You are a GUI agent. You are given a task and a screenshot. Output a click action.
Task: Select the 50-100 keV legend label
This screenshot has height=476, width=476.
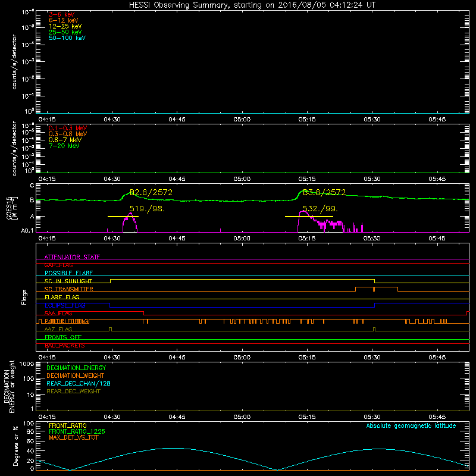click(67, 38)
